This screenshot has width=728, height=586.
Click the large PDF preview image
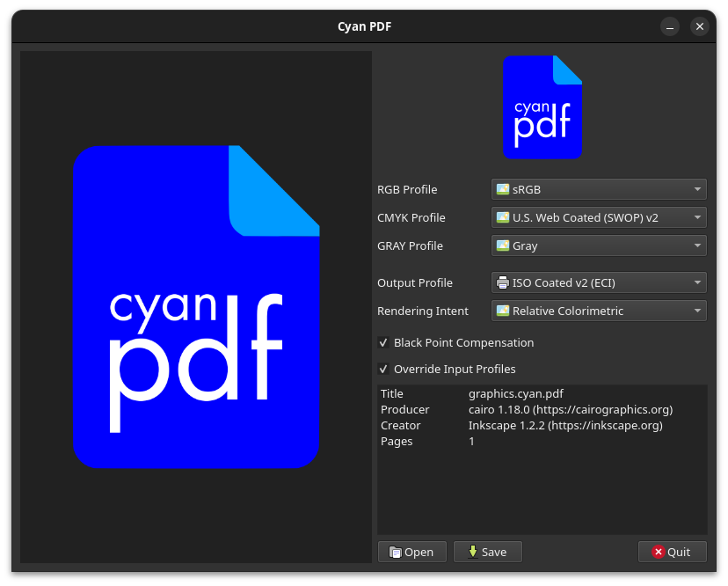(x=196, y=306)
